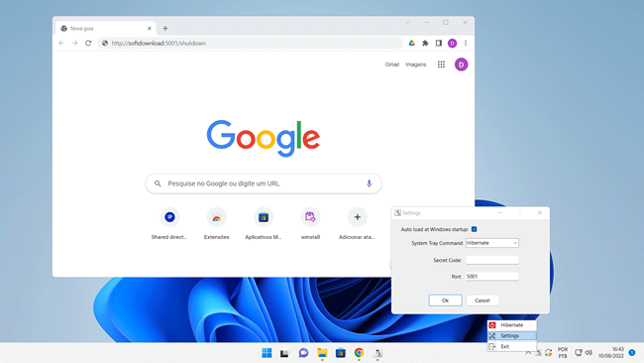Click the shutdown app taskbar icon

[377, 353]
